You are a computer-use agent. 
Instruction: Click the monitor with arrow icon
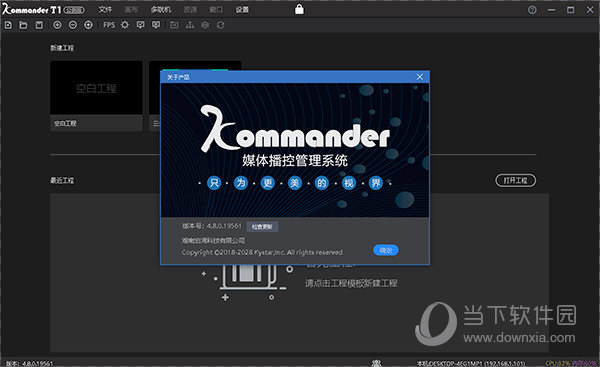(156, 25)
